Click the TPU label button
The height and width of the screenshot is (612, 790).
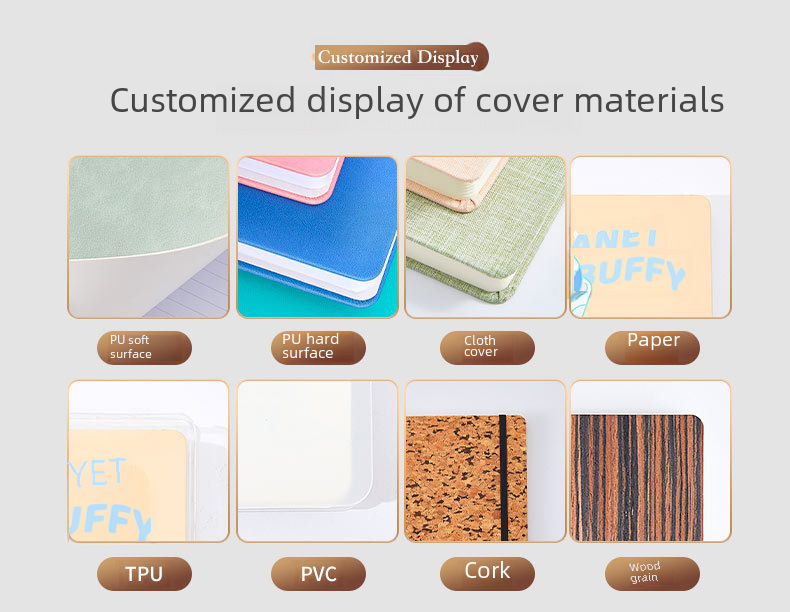point(145,574)
